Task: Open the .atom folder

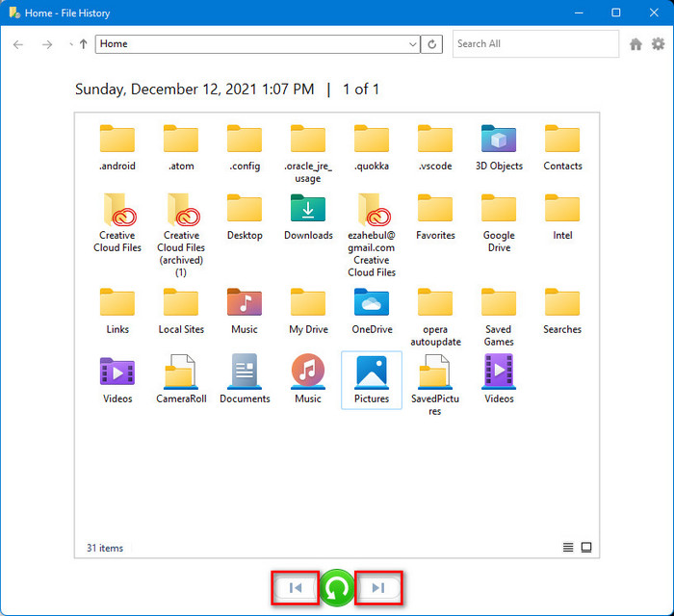Action: click(x=181, y=147)
